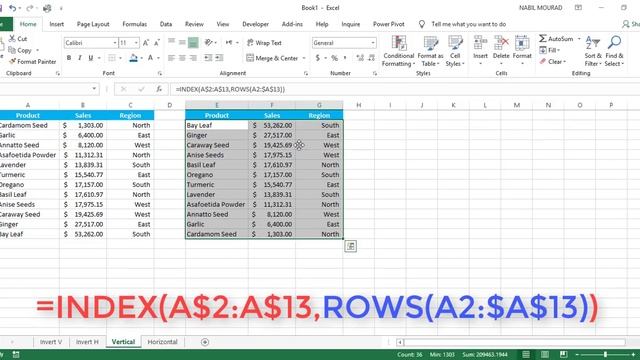
Task: Decrease font size with smaller A icon
Action: [x=157, y=42]
